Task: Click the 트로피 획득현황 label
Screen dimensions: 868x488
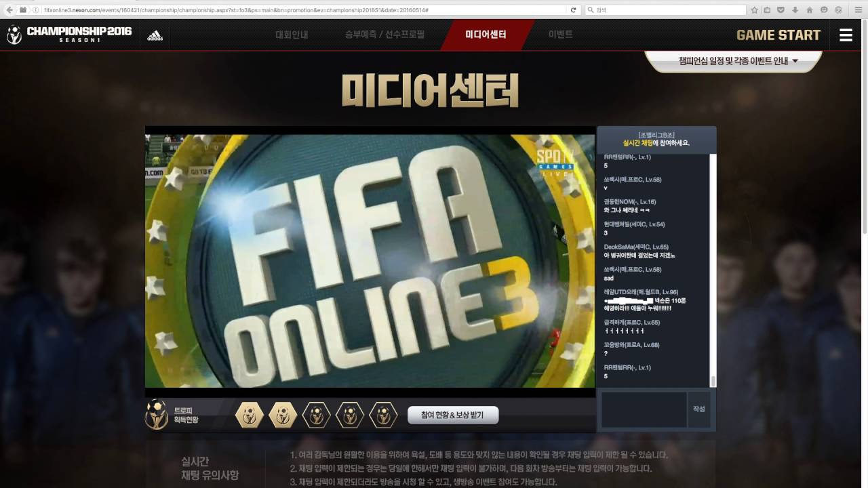Action: click(186, 415)
